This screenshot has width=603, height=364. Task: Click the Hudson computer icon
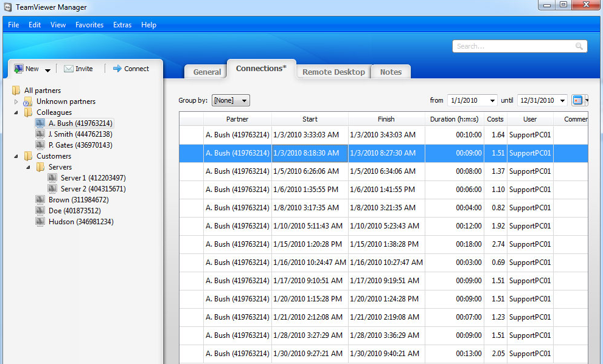40,222
